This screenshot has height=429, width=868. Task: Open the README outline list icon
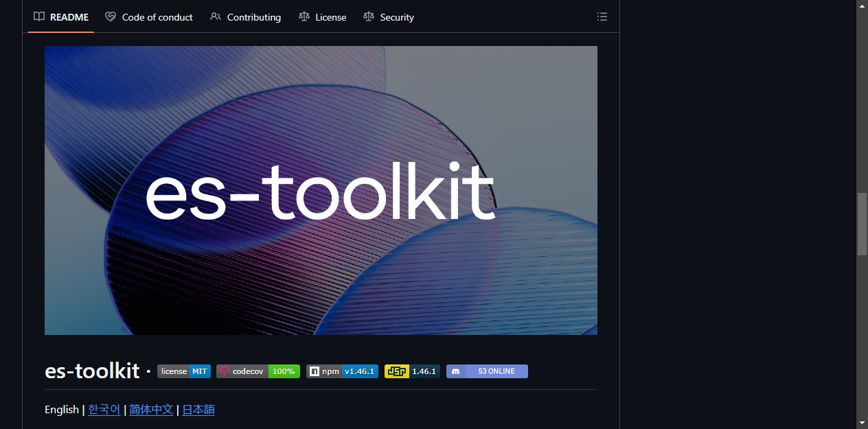[x=602, y=16]
